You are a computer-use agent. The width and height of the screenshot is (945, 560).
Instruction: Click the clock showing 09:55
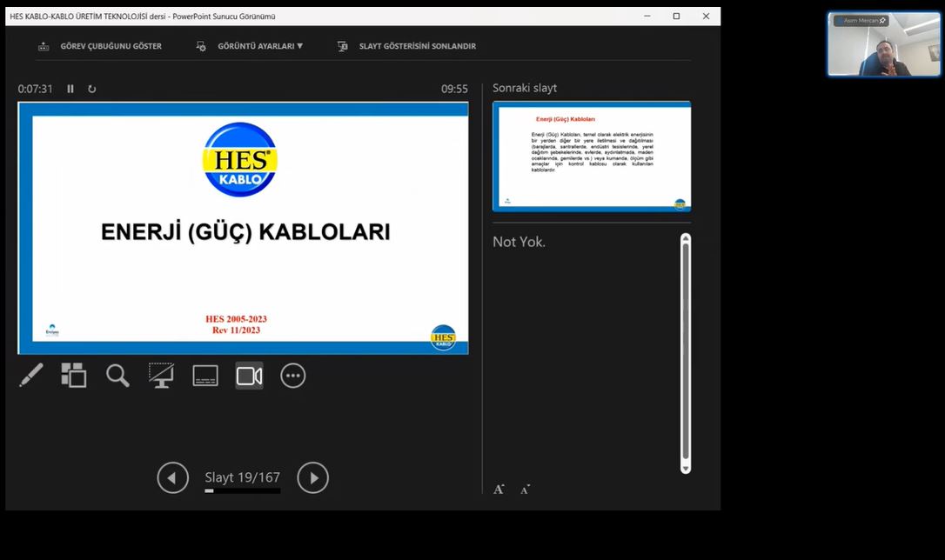[454, 89]
